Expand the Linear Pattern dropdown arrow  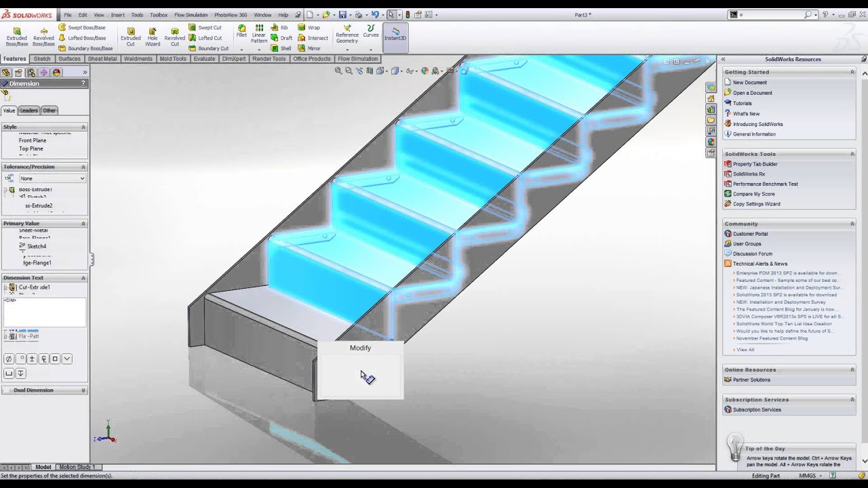pos(259,49)
